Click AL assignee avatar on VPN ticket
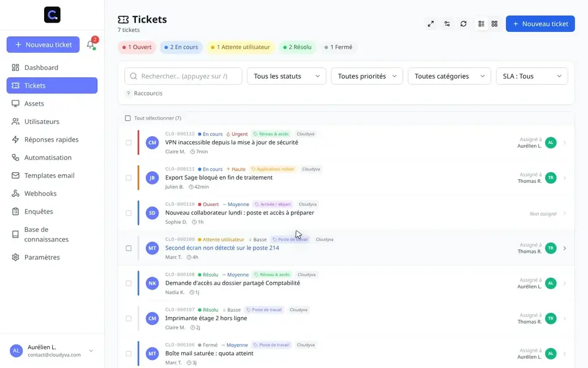This screenshot has width=588, height=368. click(x=551, y=143)
